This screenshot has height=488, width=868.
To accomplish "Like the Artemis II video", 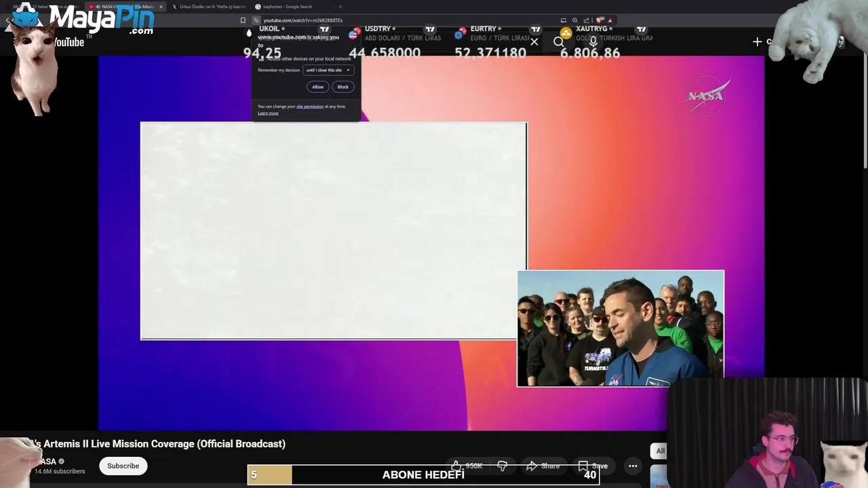I will pos(467,466).
